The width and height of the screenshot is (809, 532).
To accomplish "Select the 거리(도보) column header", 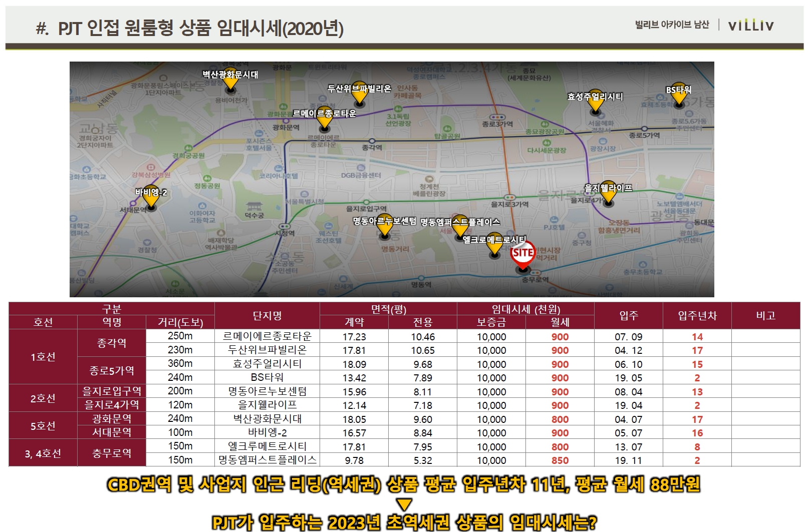I will tap(180, 322).
